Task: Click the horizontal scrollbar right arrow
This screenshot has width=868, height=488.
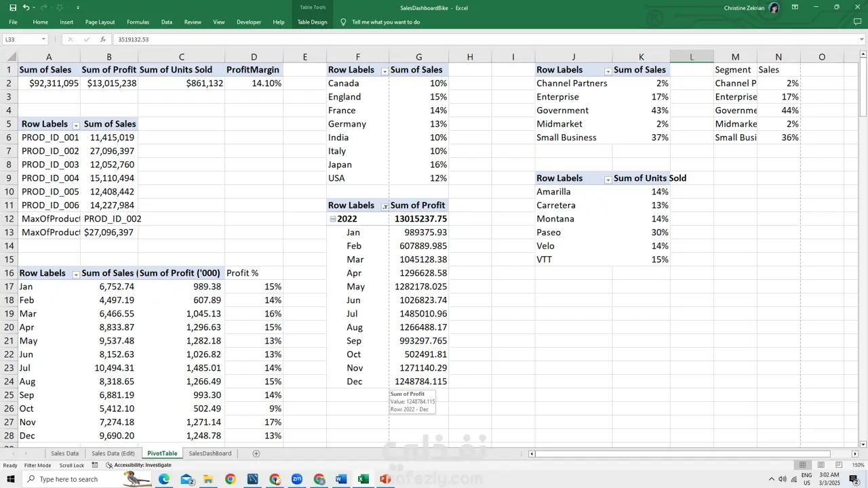Action: pyautogui.click(x=854, y=453)
